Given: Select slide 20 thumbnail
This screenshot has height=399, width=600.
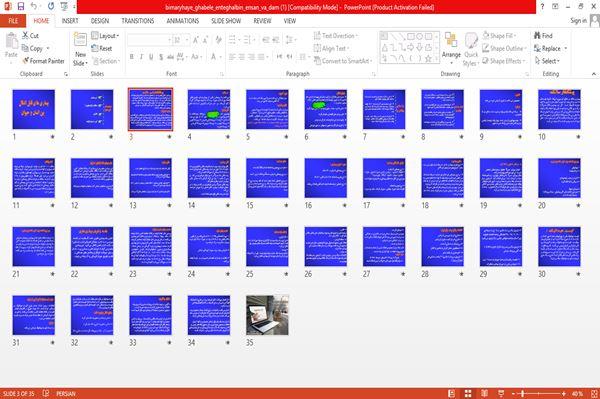Looking at the screenshot, I should (559, 178).
